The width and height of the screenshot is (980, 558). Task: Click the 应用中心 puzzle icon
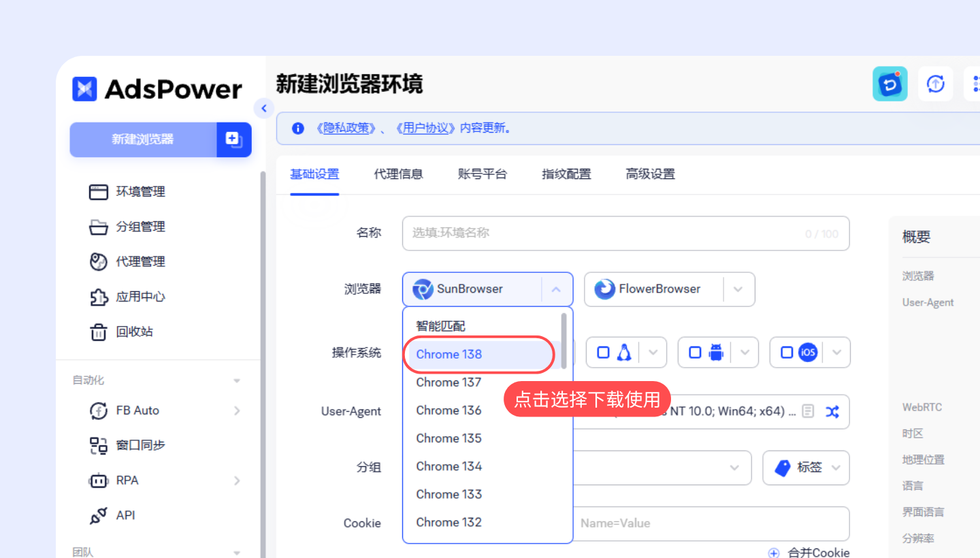[x=99, y=297]
